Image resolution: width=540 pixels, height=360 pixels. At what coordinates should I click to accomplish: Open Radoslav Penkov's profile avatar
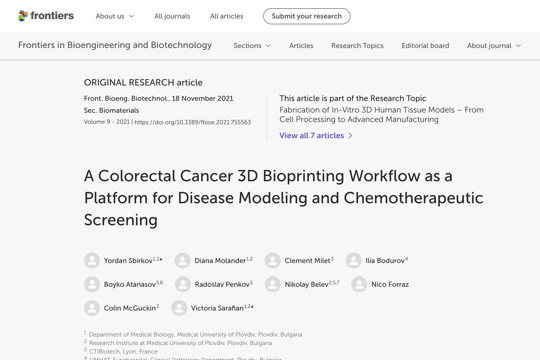183,284
